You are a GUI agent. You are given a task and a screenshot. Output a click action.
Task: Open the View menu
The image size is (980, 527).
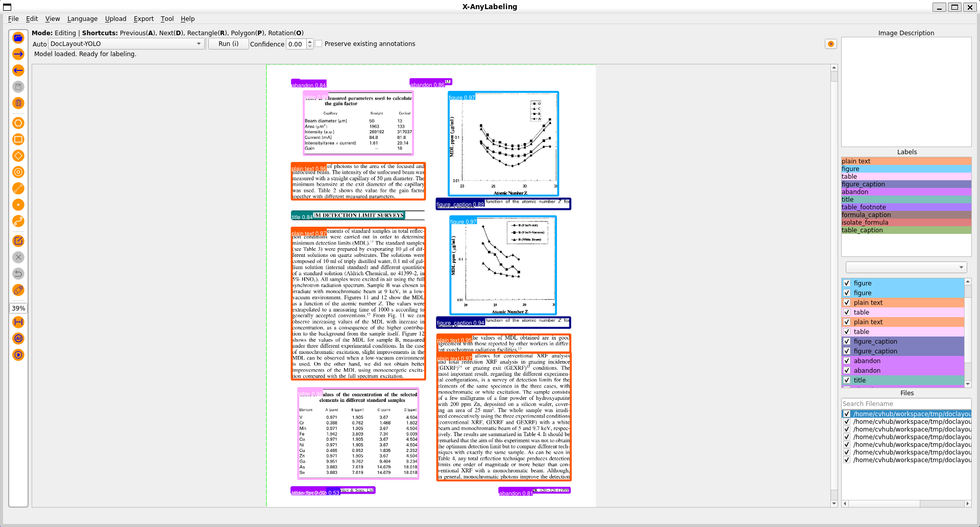[x=53, y=19]
